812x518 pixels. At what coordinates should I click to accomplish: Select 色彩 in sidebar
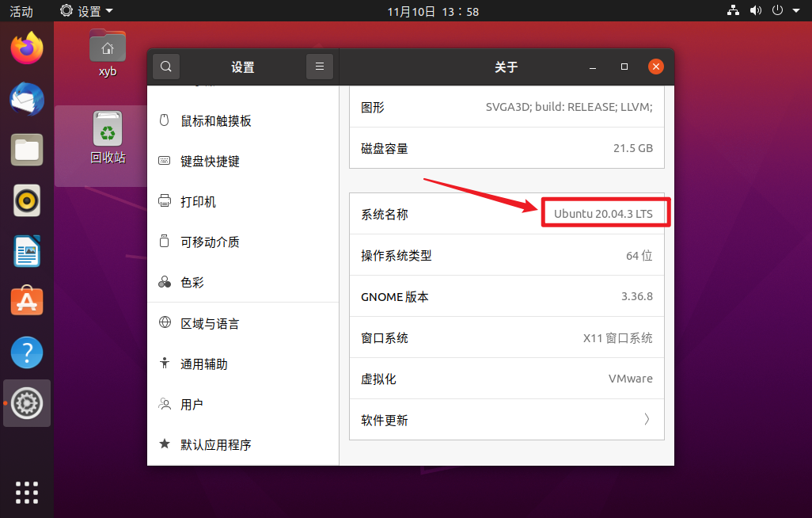(243, 282)
